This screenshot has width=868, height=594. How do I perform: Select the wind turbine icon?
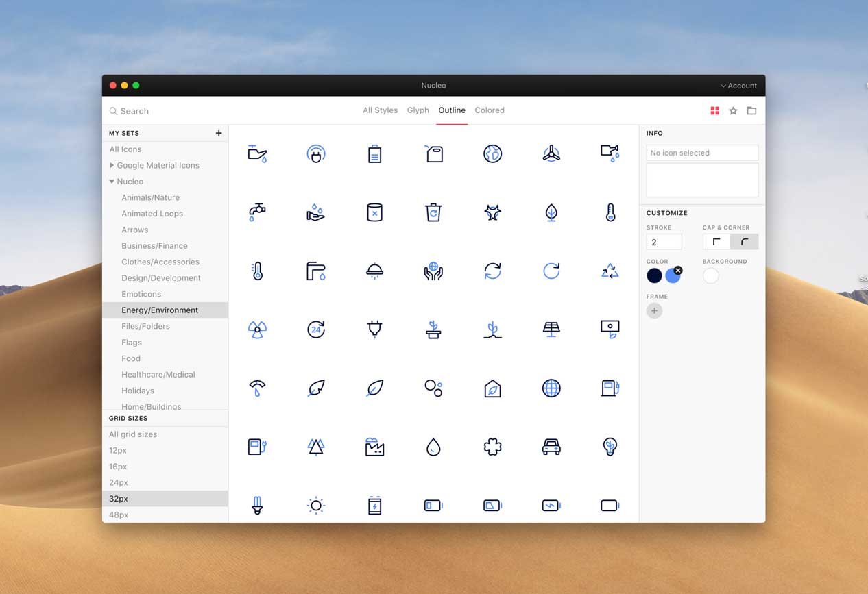551,153
